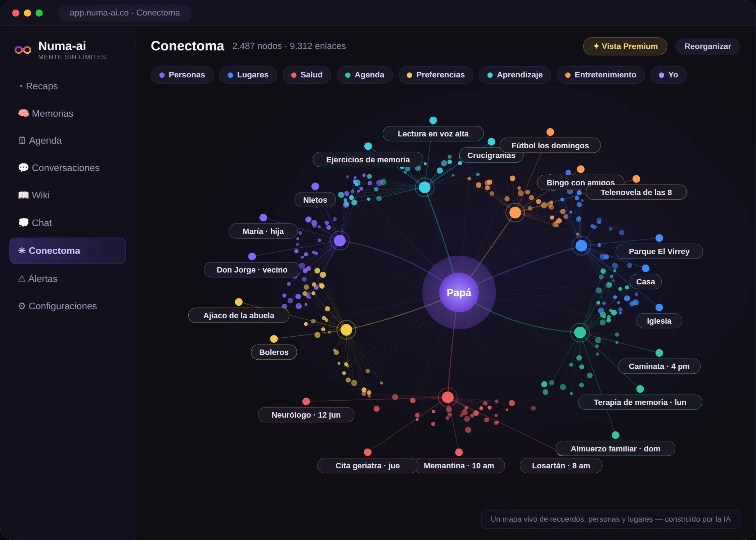Click the "Un mapa vivo de recuerdos" caption
Screen dimensions: 756x540
tap(611, 519)
